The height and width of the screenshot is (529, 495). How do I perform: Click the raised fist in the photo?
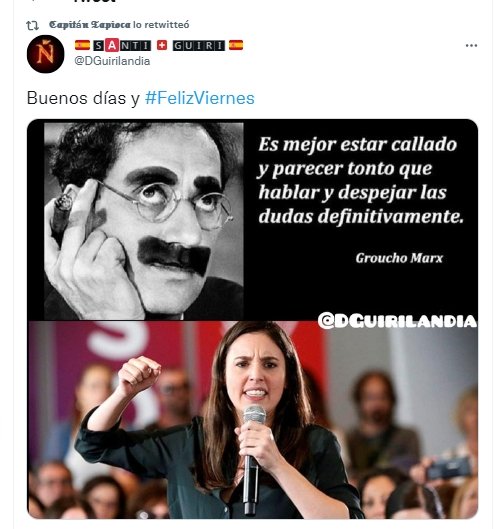pyautogui.click(x=139, y=375)
